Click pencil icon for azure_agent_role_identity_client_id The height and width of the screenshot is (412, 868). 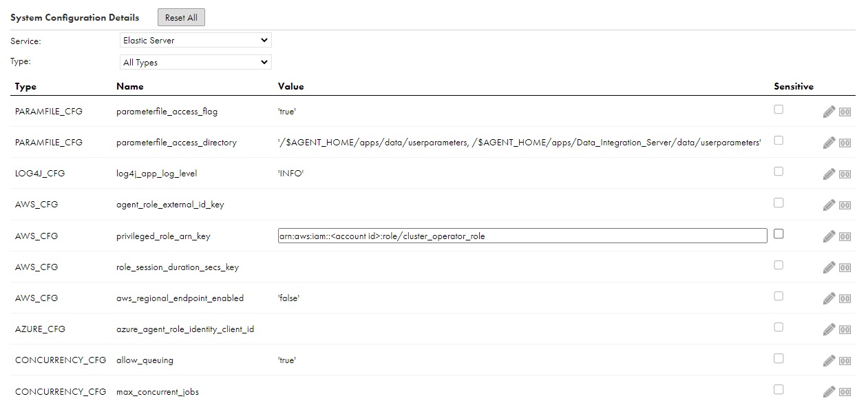pyautogui.click(x=829, y=329)
